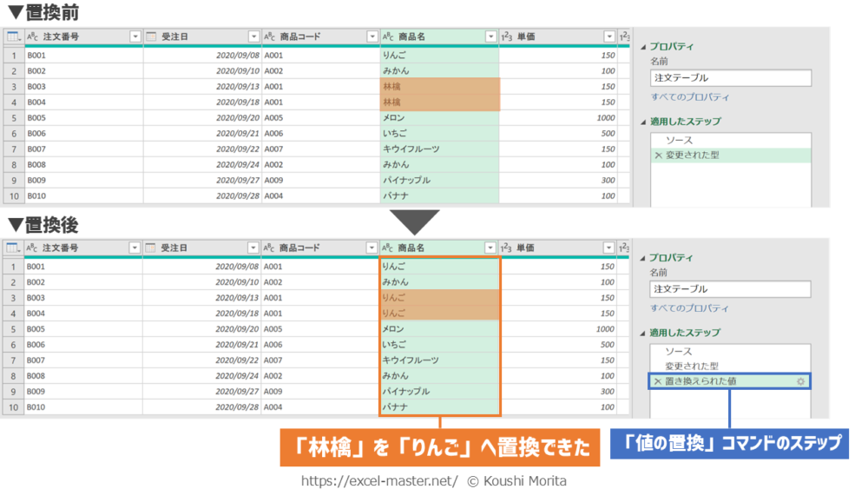Click the ABC type icon of 注文番号 in the 置換後 table
The width and height of the screenshot is (868, 489).
click(33, 248)
